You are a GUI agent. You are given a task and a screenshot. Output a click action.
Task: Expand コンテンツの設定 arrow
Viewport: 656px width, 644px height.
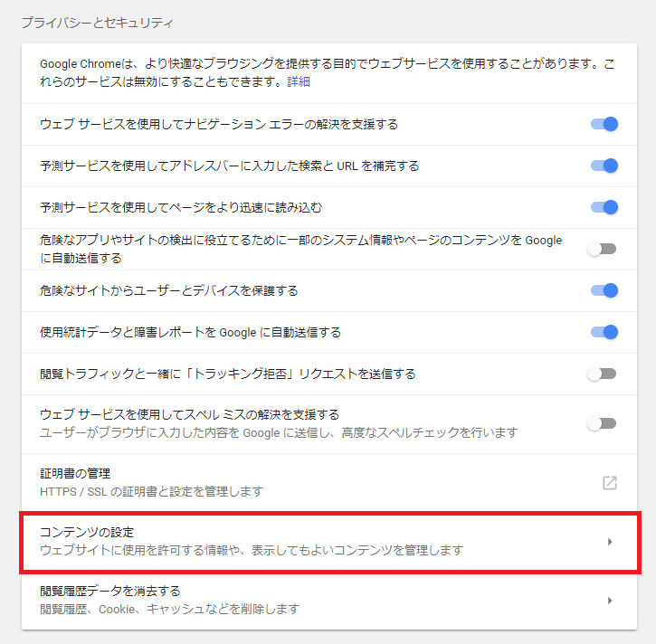(x=610, y=542)
